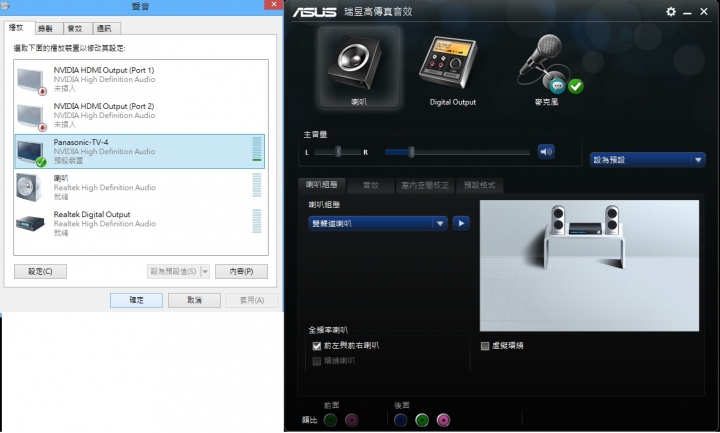
Task: Click Apply (套用(A)) button
Action: pyautogui.click(x=252, y=300)
